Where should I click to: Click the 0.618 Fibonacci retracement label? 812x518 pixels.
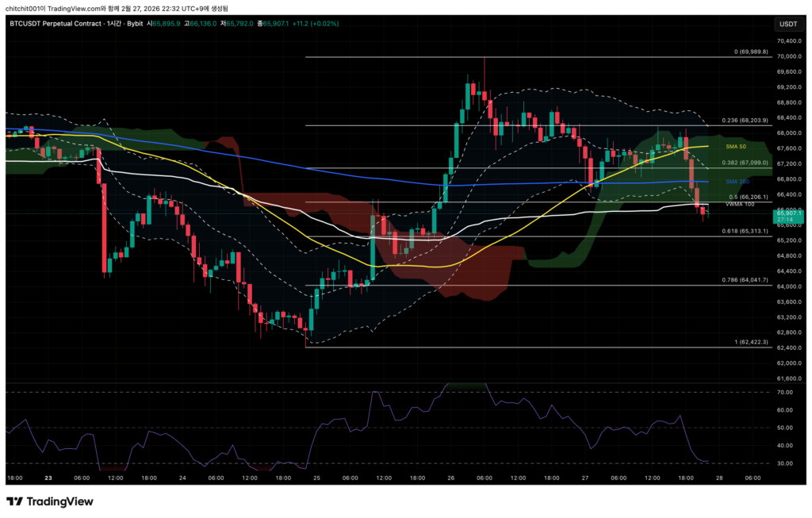(x=745, y=231)
